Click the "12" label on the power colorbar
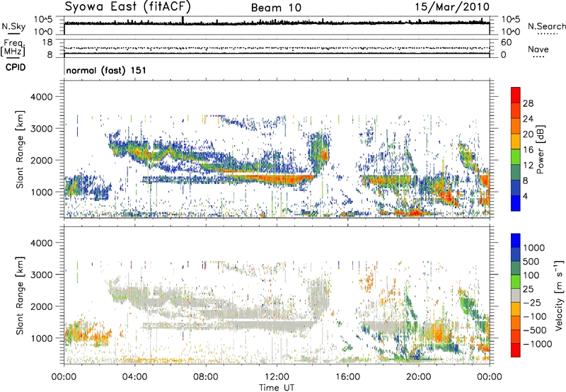 [x=528, y=166]
